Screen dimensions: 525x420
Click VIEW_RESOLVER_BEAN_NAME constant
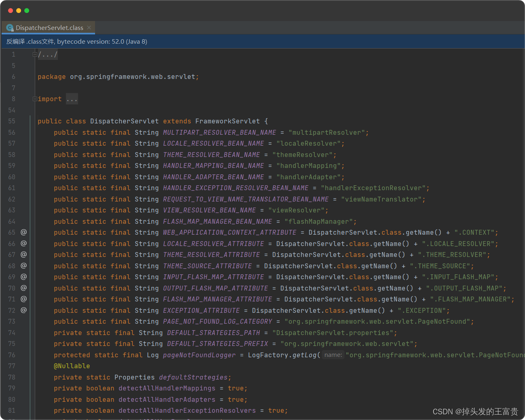click(210, 210)
